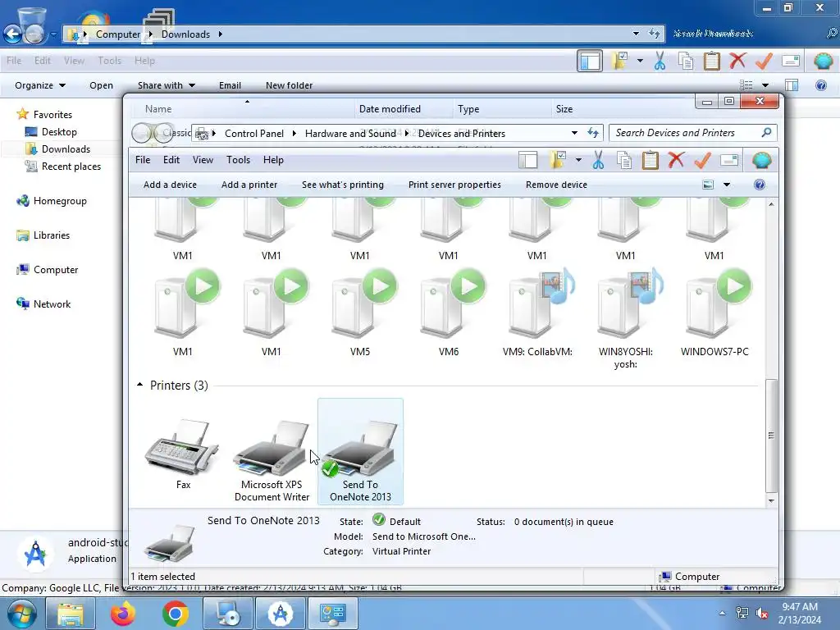Click red X Delete icon in Downloads window toolbar
Image resolution: width=840 pixels, height=630 pixels.
(737, 60)
